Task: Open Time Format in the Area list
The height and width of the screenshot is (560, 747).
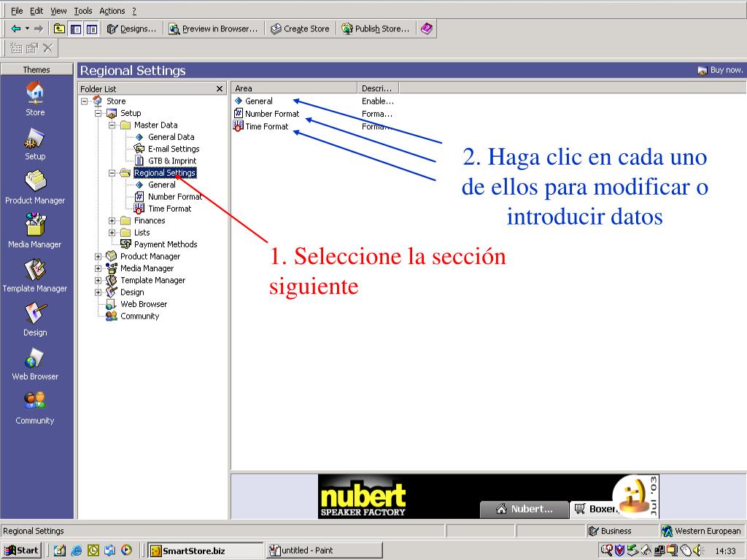Action: pyautogui.click(x=266, y=126)
